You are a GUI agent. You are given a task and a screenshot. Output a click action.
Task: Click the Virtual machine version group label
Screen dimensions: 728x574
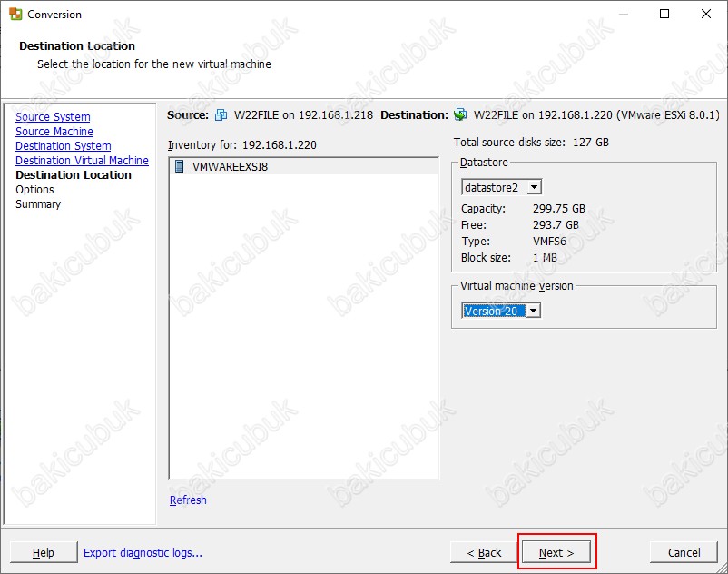coord(516,285)
